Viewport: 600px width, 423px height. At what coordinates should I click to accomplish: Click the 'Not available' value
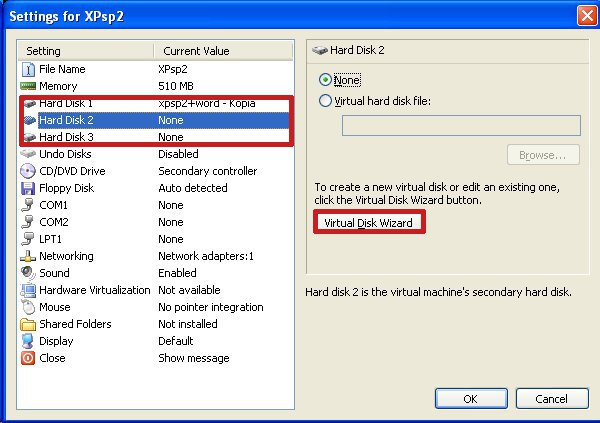pyautogui.click(x=189, y=290)
